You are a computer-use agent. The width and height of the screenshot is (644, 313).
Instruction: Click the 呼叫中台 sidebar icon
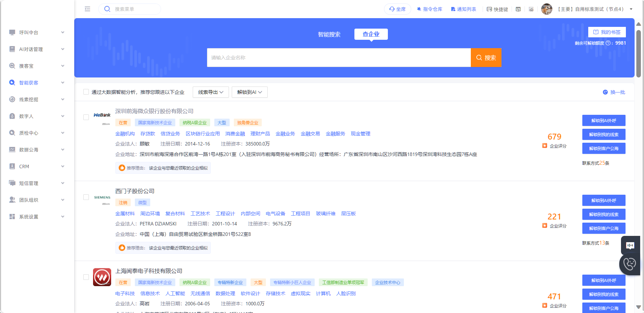tap(12, 32)
